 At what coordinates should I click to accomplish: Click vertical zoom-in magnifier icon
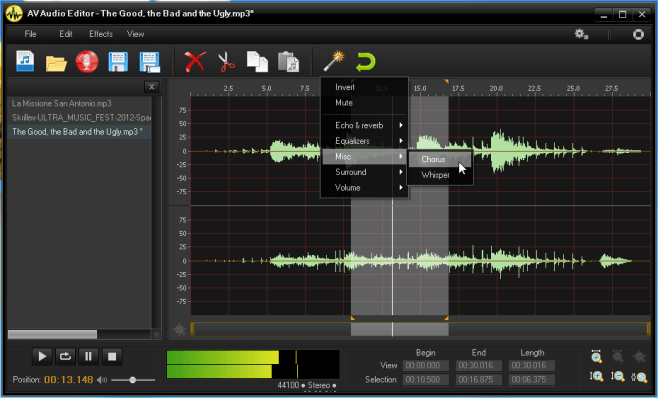pyautogui.click(x=596, y=377)
